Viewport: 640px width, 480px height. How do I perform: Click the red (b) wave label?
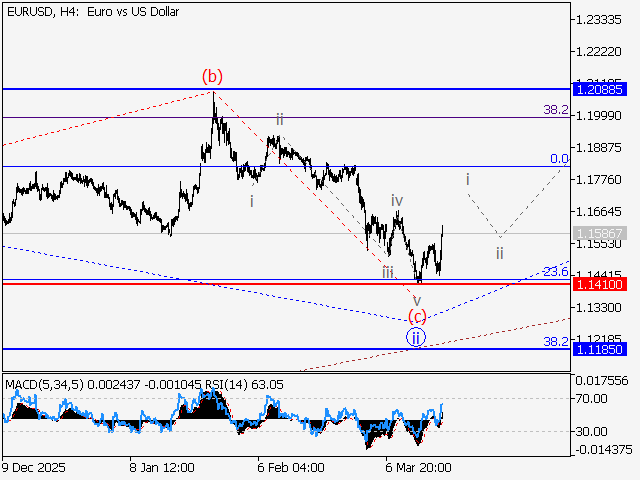pyautogui.click(x=211, y=76)
